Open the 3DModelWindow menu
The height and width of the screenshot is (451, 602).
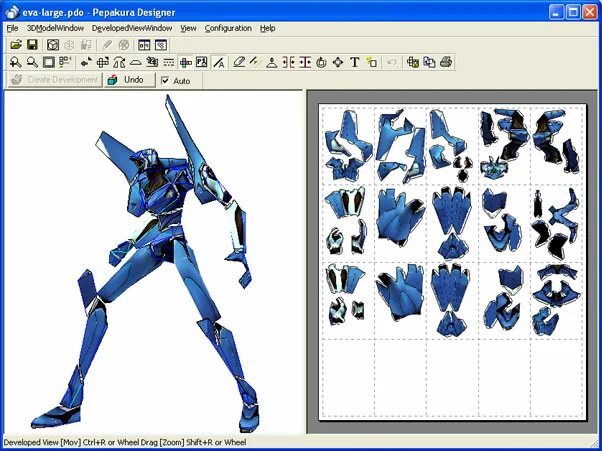click(55, 28)
